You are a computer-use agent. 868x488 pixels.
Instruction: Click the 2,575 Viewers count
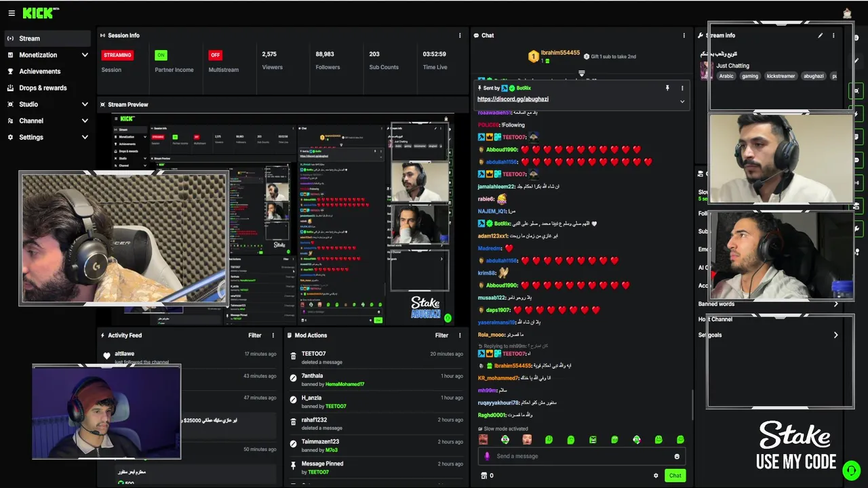point(269,54)
